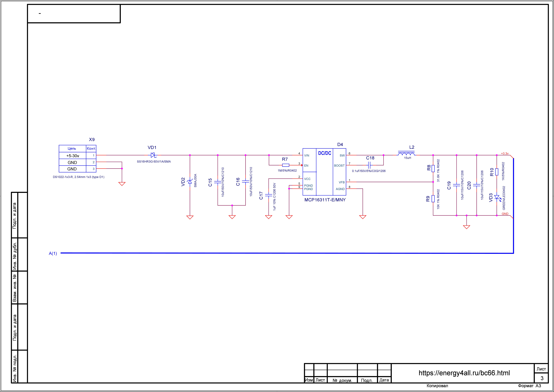
Task: Select GND pin 3 row in X9
Action: (x=77, y=169)
